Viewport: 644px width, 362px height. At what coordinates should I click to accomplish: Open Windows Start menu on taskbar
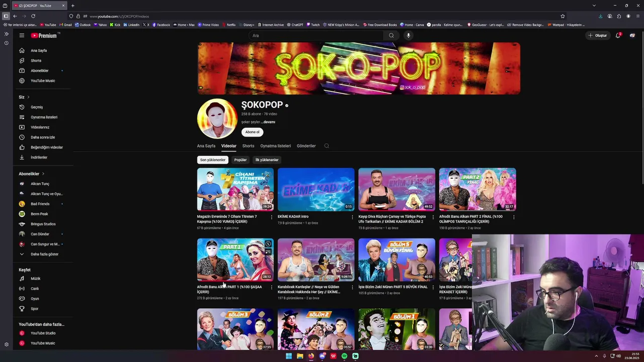pyautogui.click(x=289, y=356)
